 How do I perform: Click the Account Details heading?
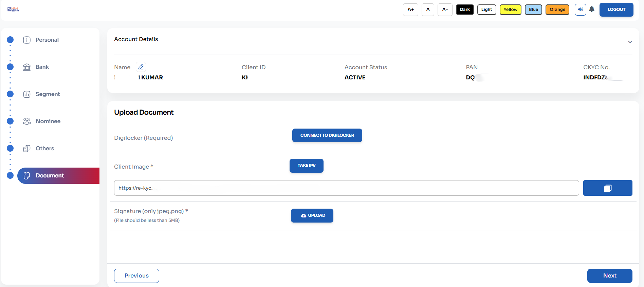[x=136, y=39]
